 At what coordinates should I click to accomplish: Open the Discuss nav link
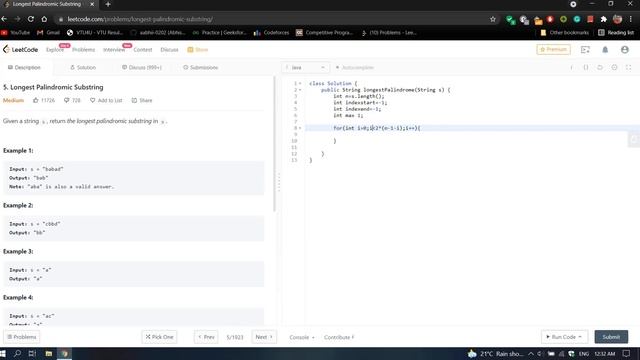pyautogui.click(x=169, y=49)
